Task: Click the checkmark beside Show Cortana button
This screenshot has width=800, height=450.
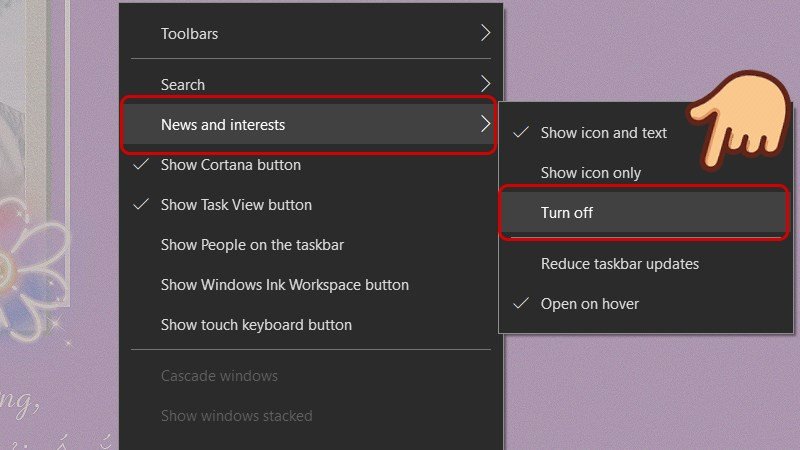Action: tap(141, 164)
